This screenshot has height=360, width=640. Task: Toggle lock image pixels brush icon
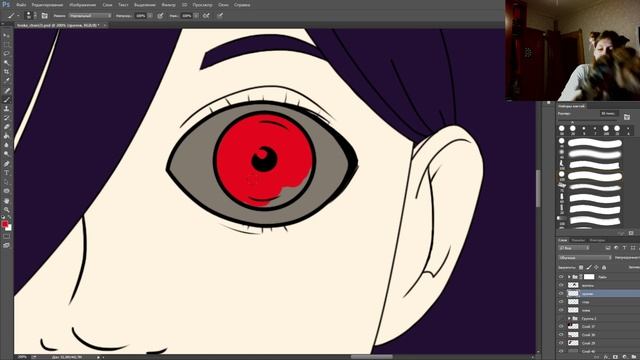tap(589, 267)
